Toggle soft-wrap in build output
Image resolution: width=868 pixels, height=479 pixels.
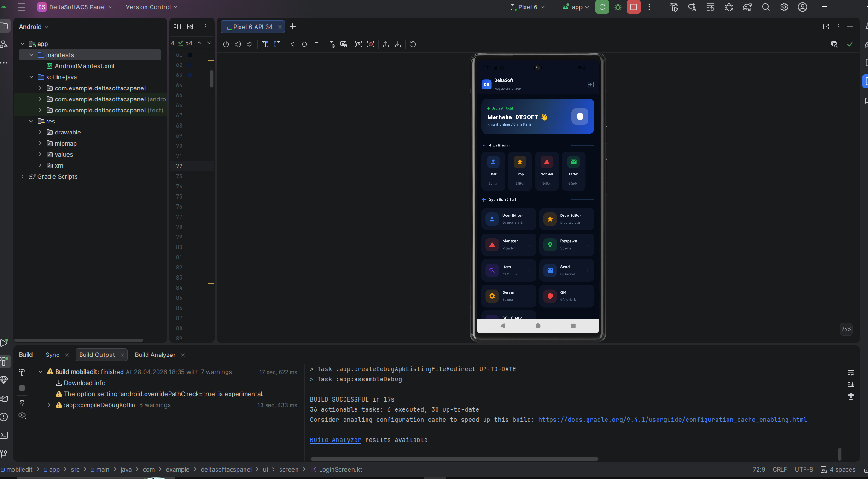click(x=851, y=373)
